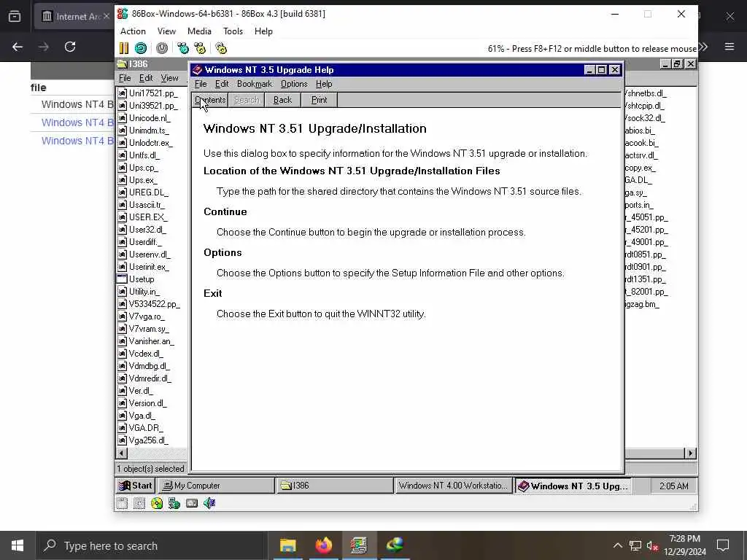This screenshot has width=747, height=560.
Task: Open I386 window File menu
Action: pyautogui.click(x=125, y=78)
